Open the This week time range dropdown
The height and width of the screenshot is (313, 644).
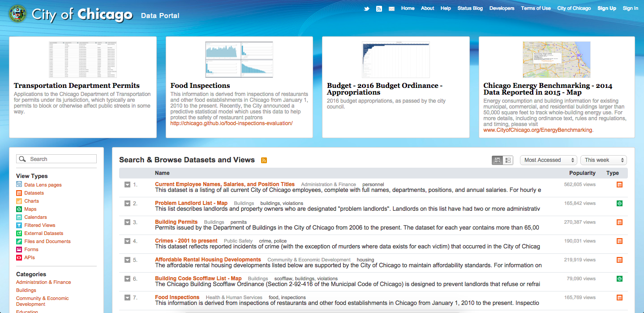[603, 160]
